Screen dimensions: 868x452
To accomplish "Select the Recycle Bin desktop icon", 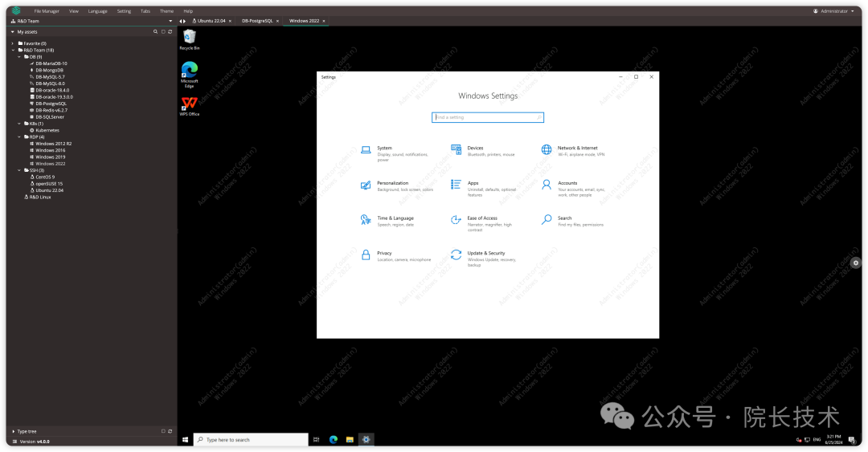I will [190, 40].
